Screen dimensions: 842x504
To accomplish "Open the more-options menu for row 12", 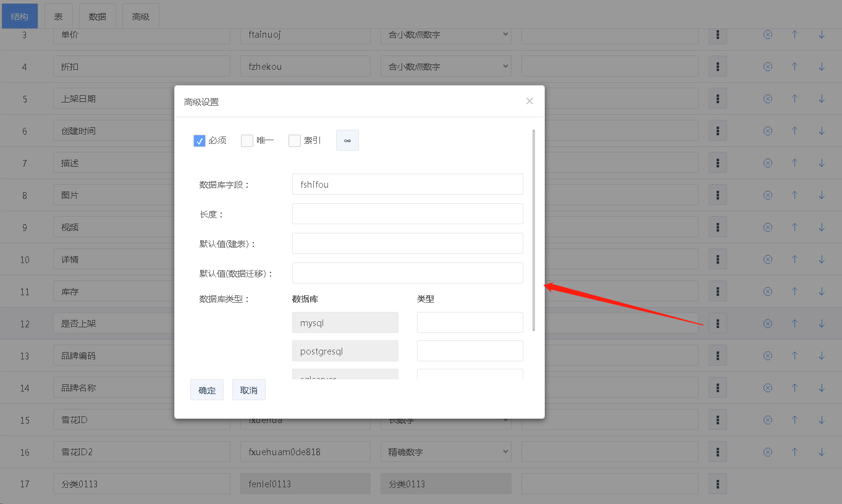I will pyautogui.click(x=717, y=324).
